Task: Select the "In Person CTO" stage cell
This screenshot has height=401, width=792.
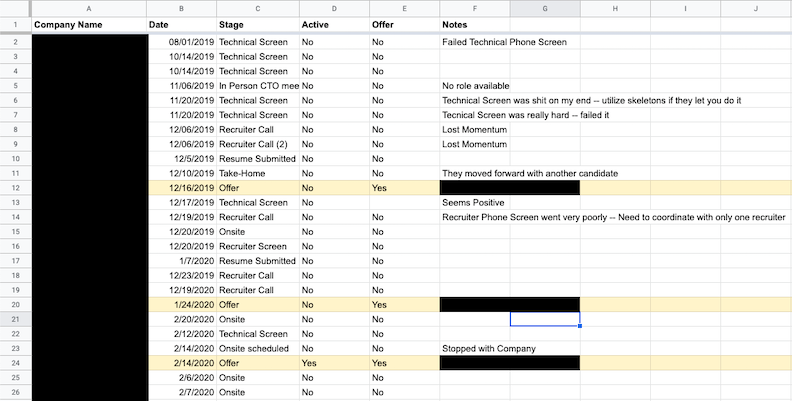Action: [x=258, y=86]
